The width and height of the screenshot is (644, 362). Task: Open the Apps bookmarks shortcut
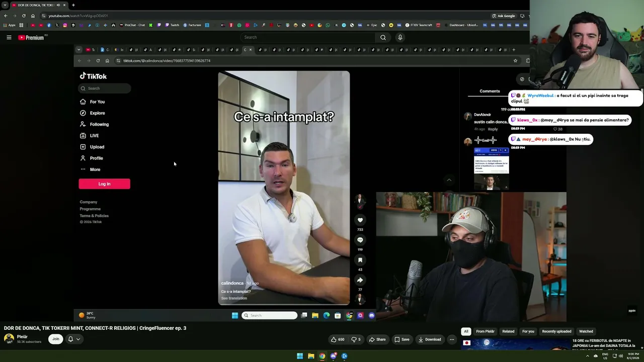click(x=10, y=25)
